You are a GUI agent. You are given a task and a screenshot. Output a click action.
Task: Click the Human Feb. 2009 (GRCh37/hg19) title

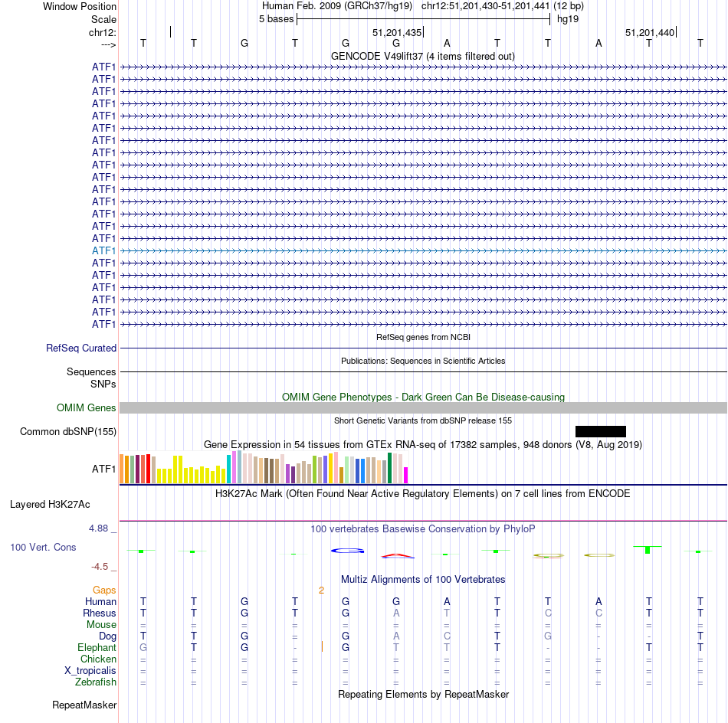pos(337,6)
